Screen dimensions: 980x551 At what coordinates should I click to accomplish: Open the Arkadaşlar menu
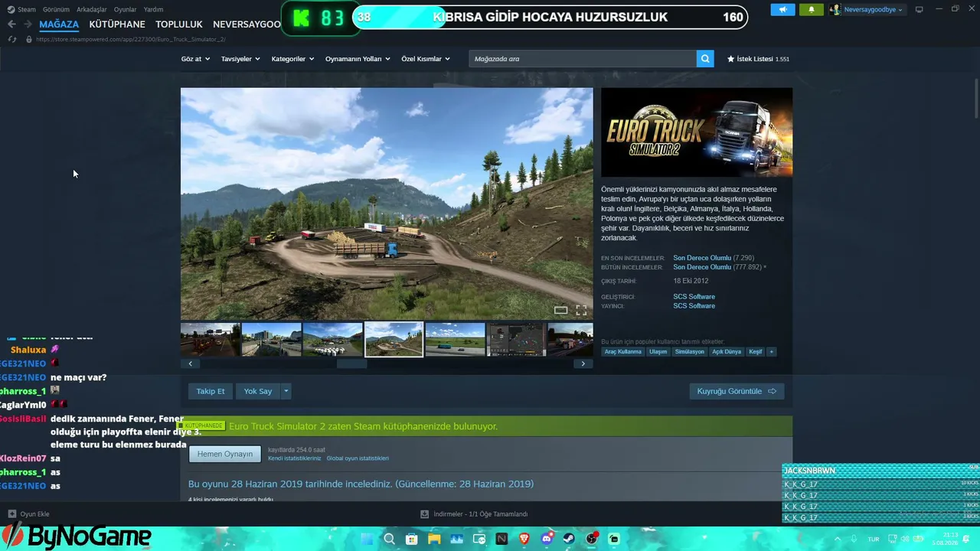pyautogui.click(x=92, y=10)
